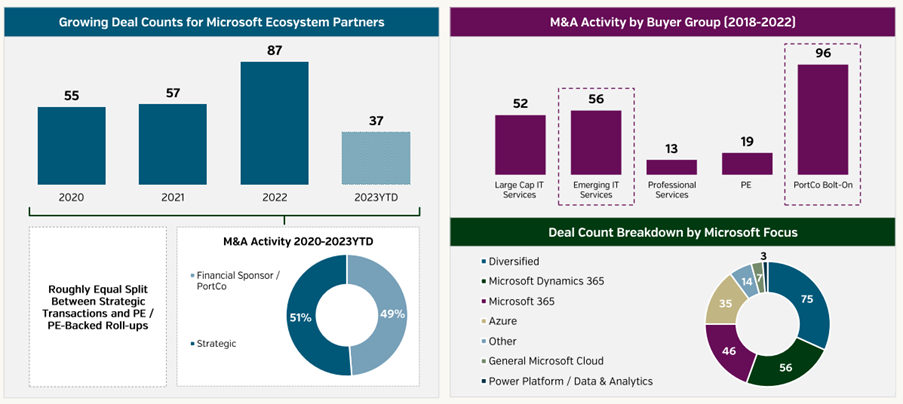The width and height of the screenshot is (903, 404).
Task: Click the 2021 bar showing 57 deals
Action: coord(173,144)
